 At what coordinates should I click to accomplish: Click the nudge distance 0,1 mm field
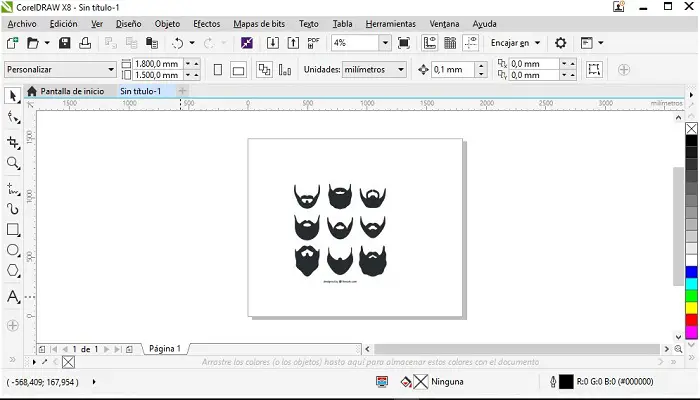(453, 70)
